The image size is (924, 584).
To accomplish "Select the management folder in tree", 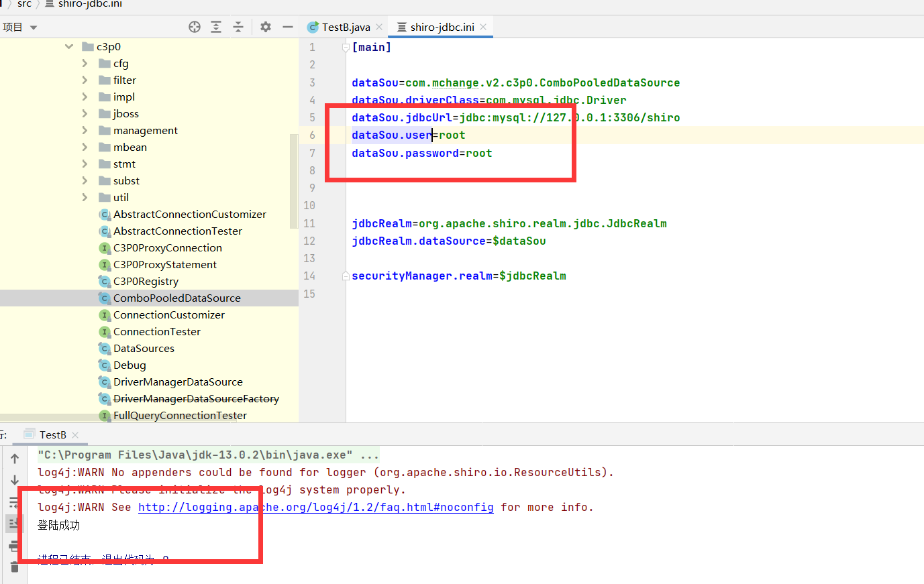I will click(146, 130).
